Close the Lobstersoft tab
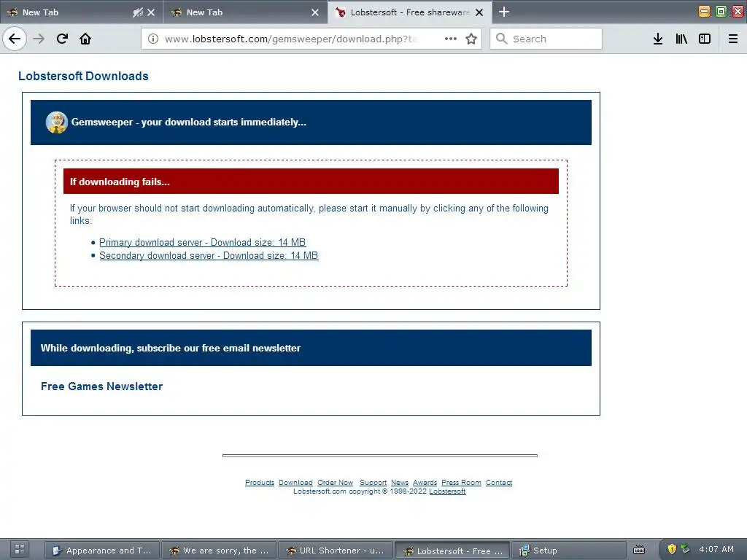747x560 pixels. (479, 12)
